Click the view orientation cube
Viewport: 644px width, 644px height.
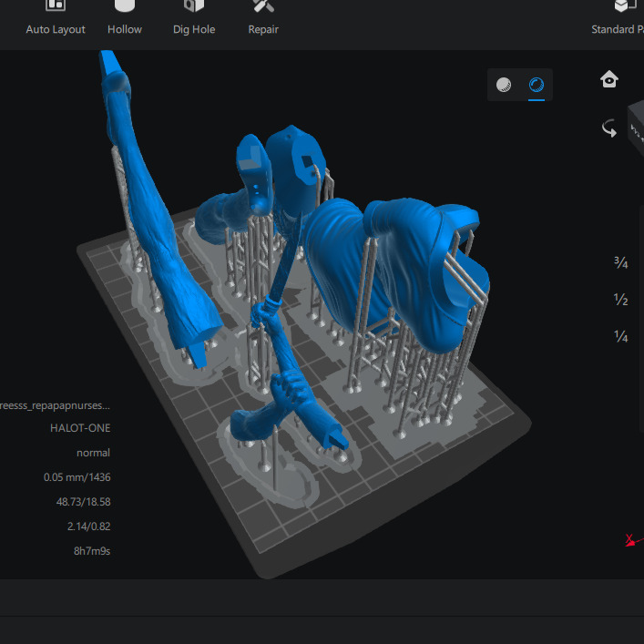coord(636,128)
